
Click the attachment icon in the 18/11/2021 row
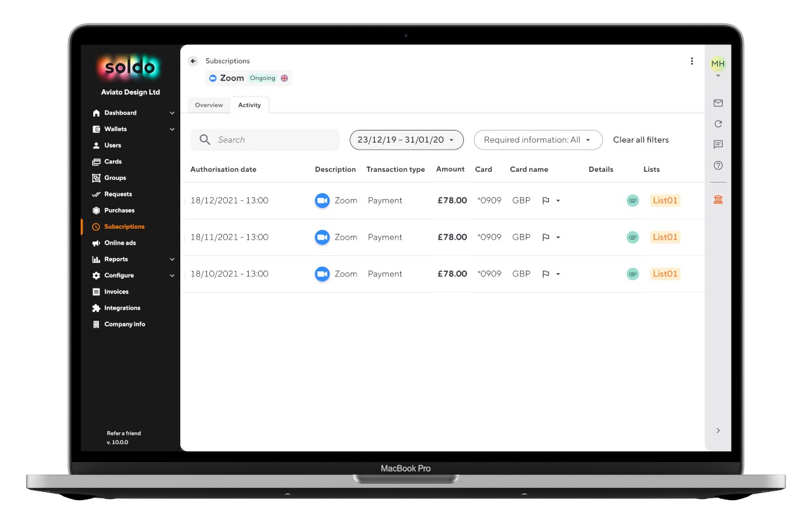point(632,237)
